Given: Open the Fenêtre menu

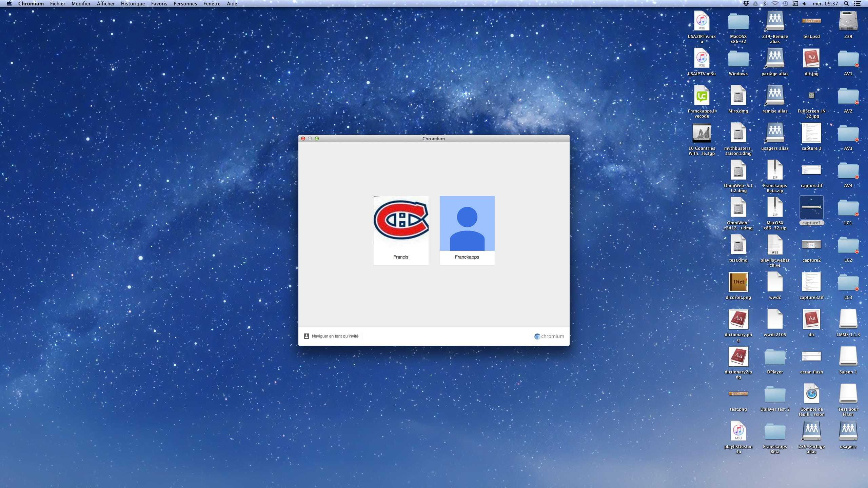Looking at the screenshot, I should pos(212,4).
